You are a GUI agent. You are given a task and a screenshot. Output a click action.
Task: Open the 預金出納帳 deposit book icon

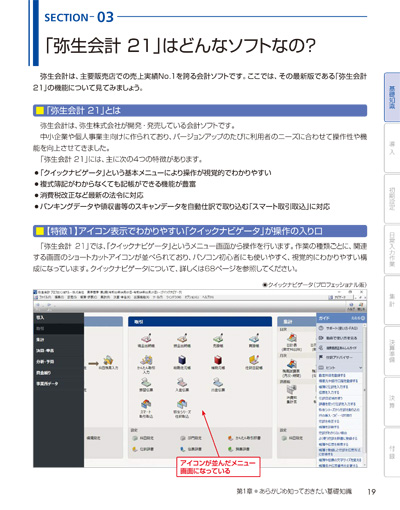[x=182, y=340]
